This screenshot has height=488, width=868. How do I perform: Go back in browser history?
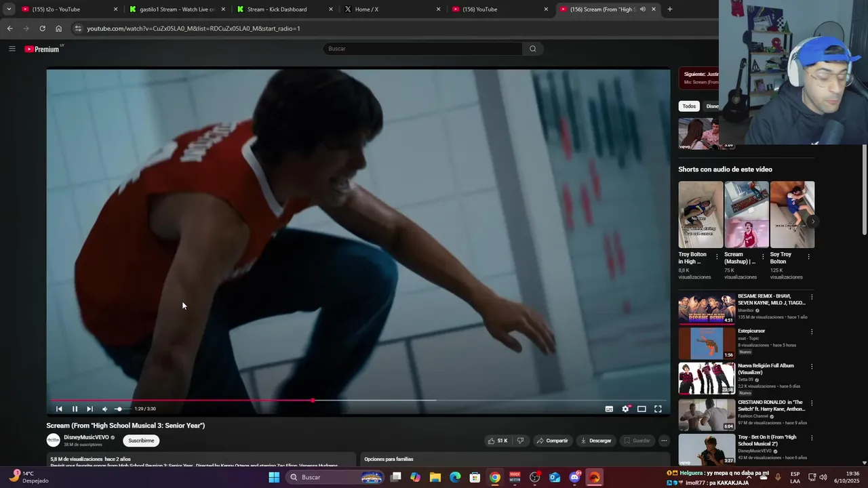point(9,28)
